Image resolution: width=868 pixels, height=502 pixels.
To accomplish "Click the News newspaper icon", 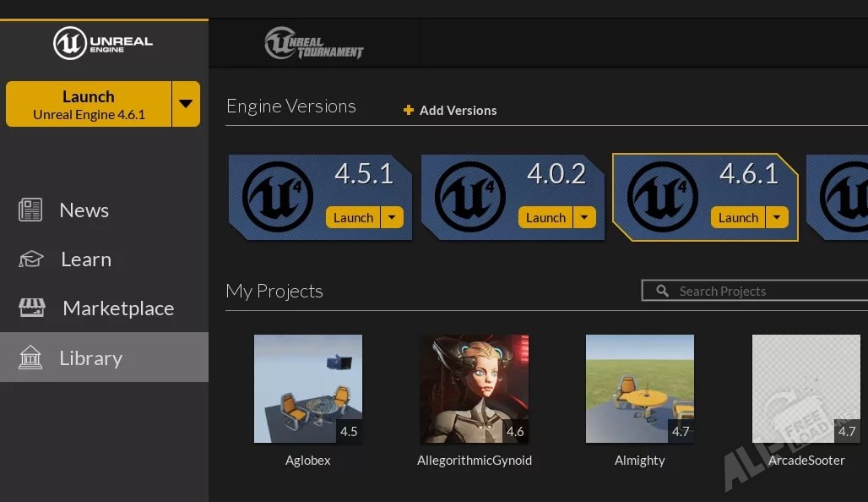I will [x=30, y=210].
